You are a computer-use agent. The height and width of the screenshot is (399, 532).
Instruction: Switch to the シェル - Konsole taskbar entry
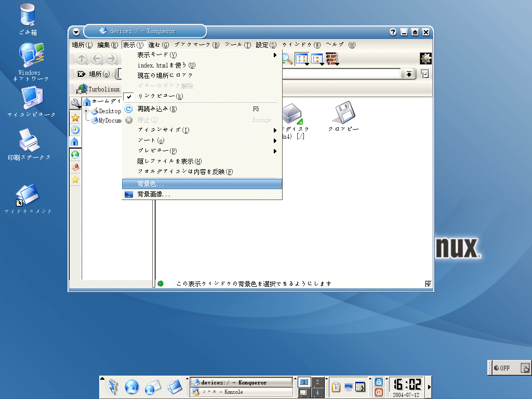click(x=241, y=392)
